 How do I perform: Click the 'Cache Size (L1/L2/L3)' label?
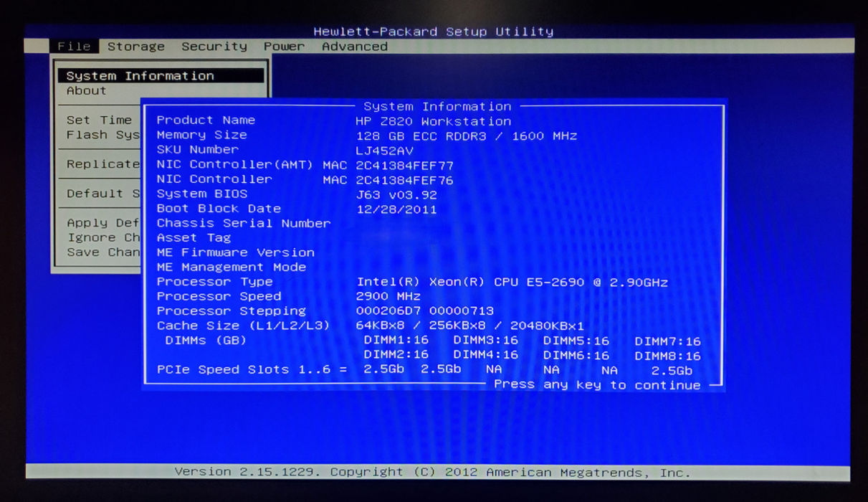pyautogui.click(x=244, y=326)
